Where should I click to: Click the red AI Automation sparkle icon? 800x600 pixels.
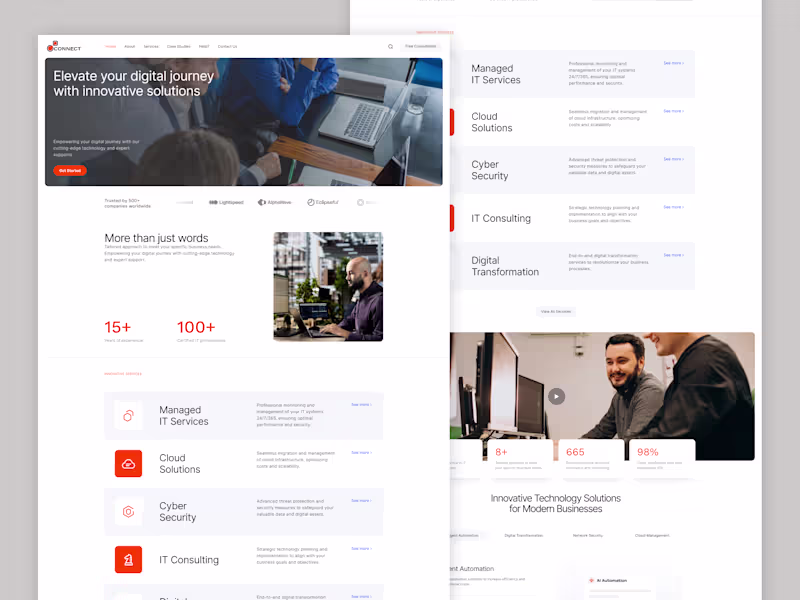pyautogui.click(x=591, y=580)
